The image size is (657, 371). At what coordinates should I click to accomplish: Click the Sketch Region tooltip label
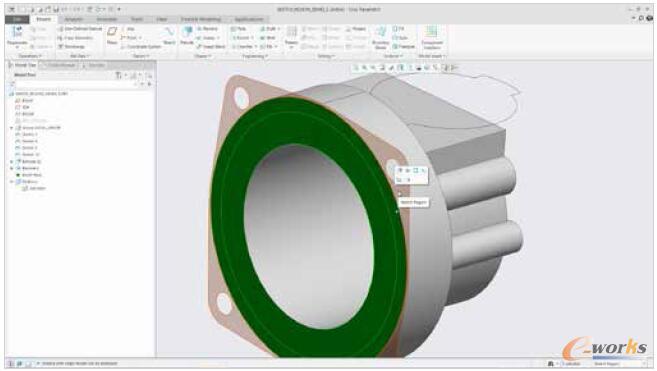413,202
